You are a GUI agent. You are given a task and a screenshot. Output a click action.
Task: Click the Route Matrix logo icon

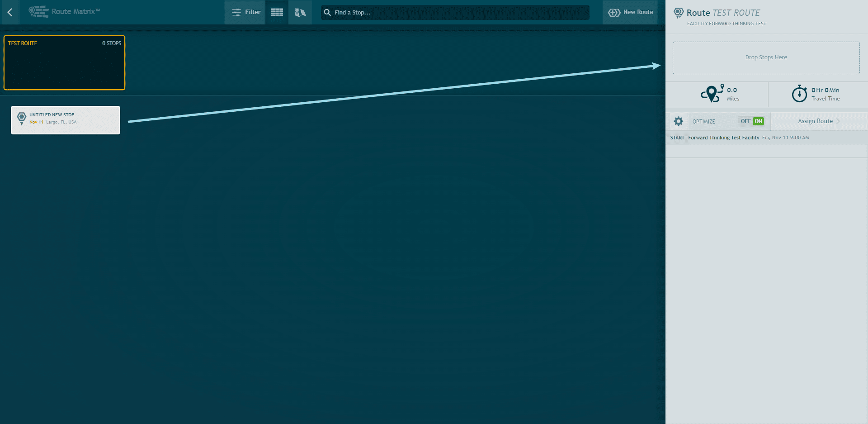pos(38,12)
